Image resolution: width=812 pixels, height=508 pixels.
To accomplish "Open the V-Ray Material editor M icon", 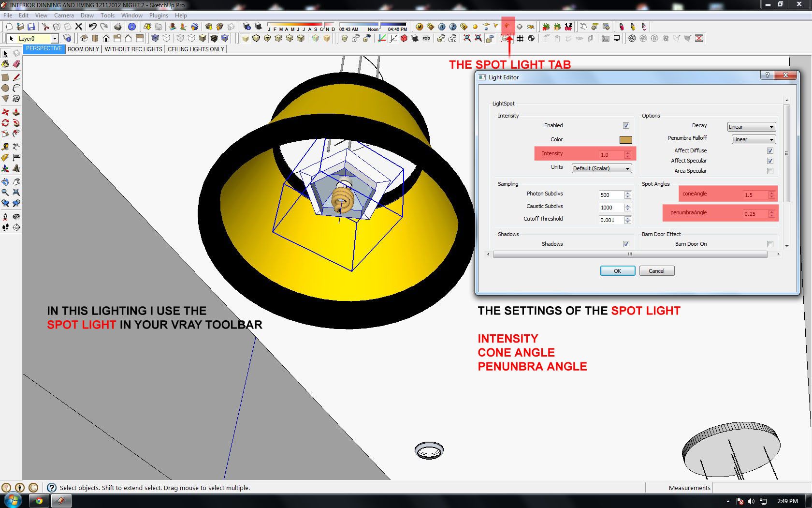I will [x=419, y=27].
